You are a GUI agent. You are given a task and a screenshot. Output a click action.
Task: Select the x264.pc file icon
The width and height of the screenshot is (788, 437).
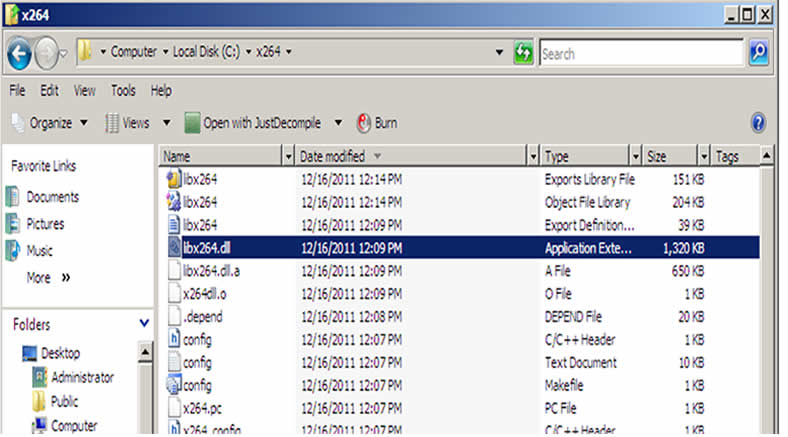174,407
